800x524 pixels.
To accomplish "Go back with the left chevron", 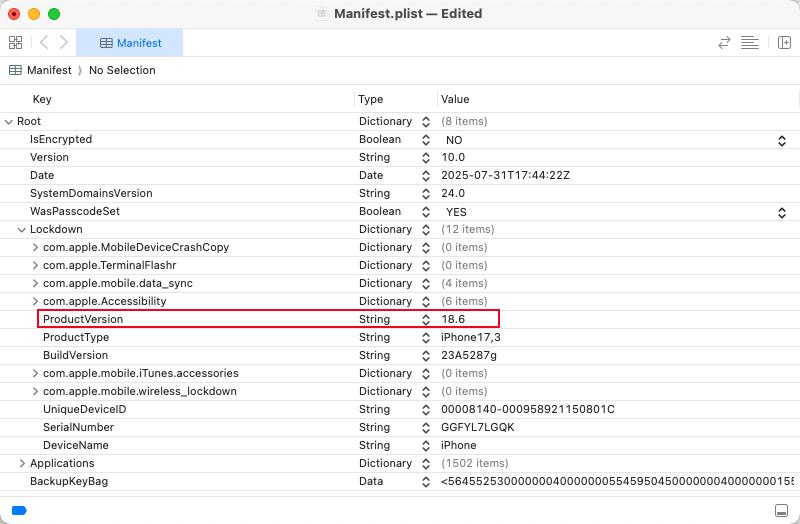I will click(x=44, y=42).
